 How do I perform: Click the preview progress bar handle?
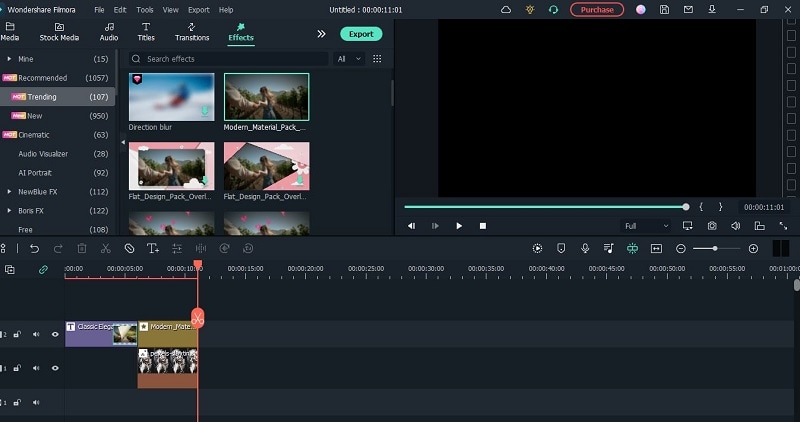coord(686,207)
